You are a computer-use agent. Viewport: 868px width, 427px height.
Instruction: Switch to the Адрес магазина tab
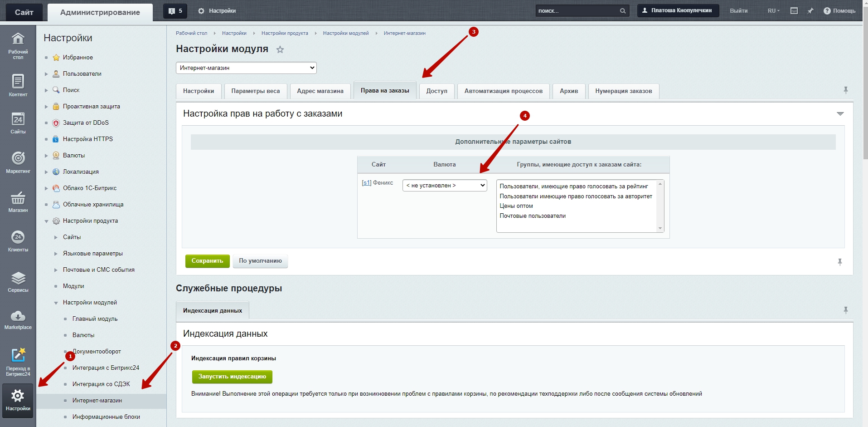(320, 91)
